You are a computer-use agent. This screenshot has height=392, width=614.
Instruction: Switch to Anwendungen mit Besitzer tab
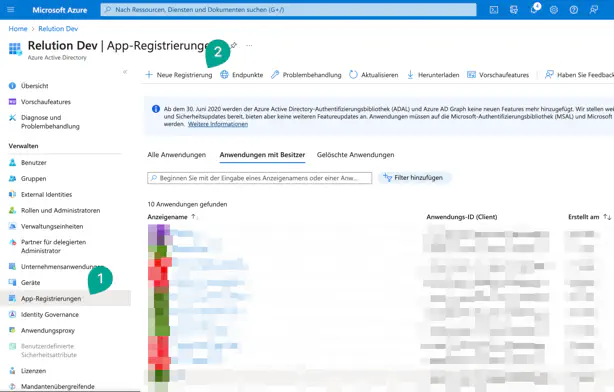pyautogui.click(x=262, y=155)
